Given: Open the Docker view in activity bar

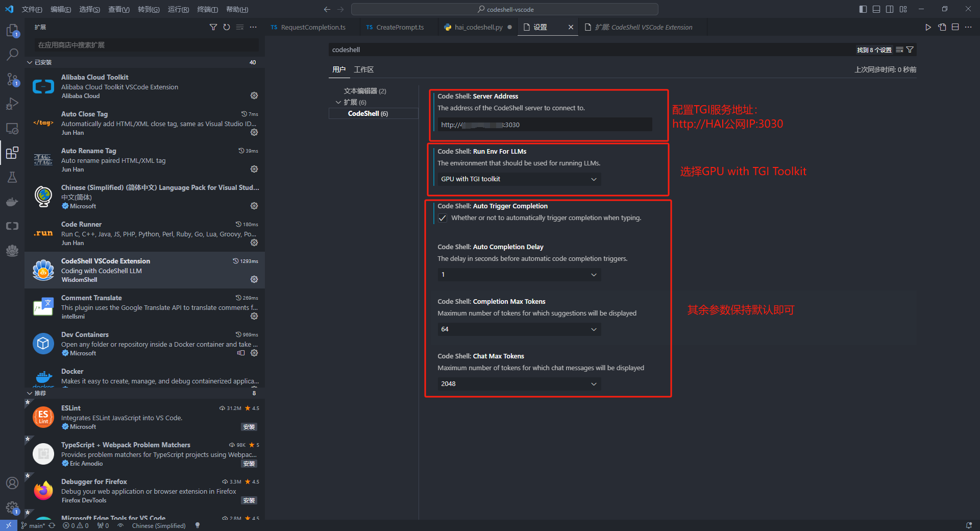Looking at the screenshot, I should pyautogui.click(x=12, y=202).
